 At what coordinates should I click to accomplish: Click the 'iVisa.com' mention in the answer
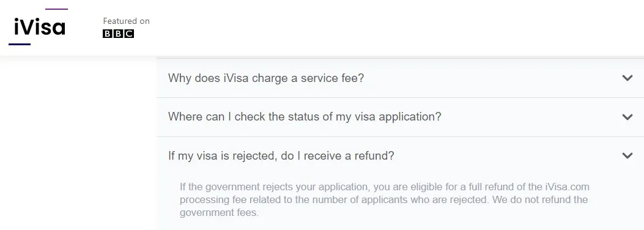(x=567, y=187)
